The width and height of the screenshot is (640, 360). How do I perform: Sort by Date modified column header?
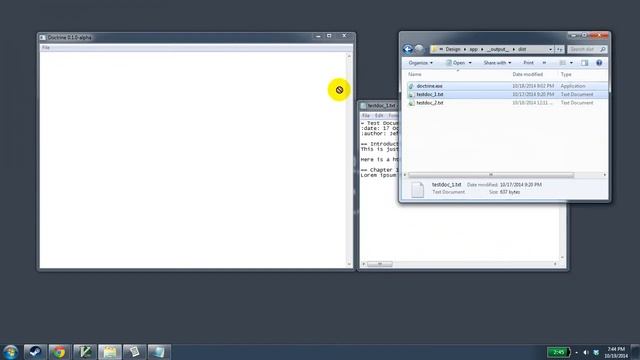point(527,74)
